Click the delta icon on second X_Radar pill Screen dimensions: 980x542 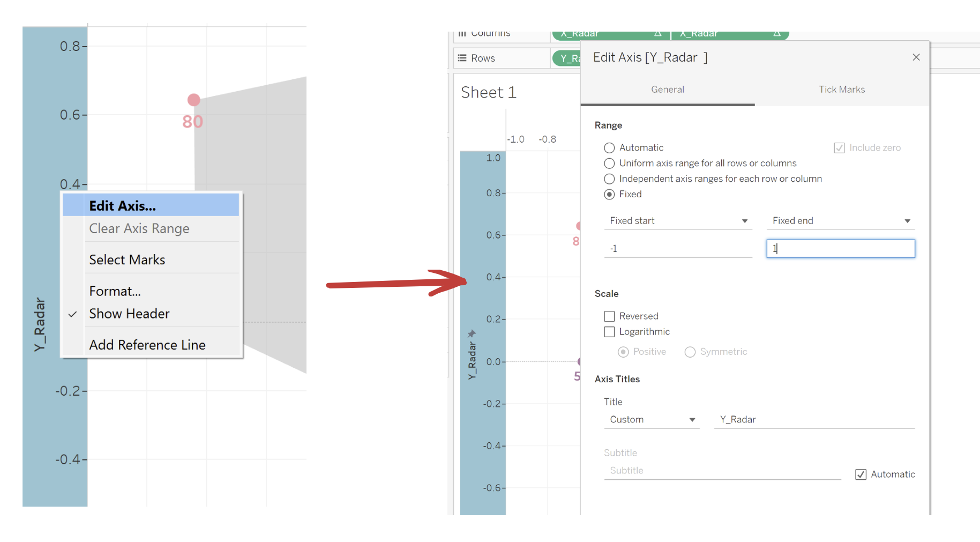776,34
